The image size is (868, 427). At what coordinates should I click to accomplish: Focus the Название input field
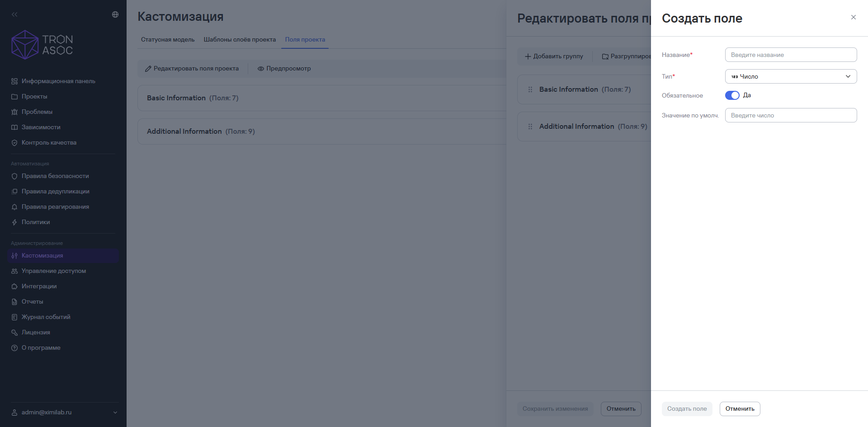click(791, 55)
